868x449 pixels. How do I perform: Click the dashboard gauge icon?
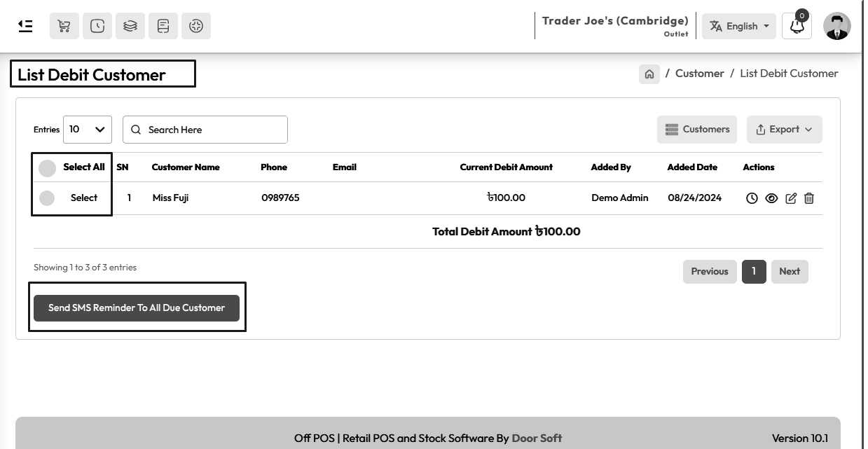pos(195,26)
